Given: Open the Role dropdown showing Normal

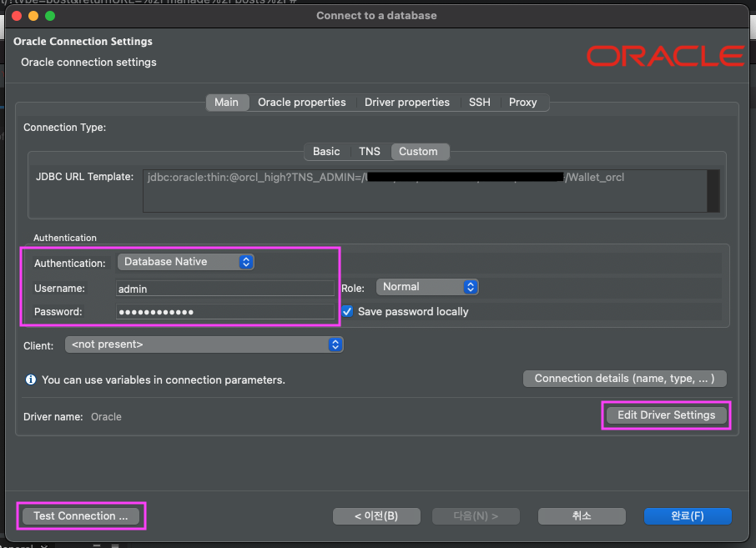Looking at the screenshot, I should (427, 287).
